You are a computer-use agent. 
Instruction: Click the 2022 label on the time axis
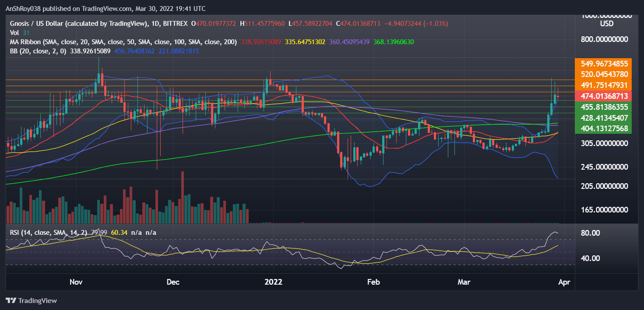tap(273, 282)
